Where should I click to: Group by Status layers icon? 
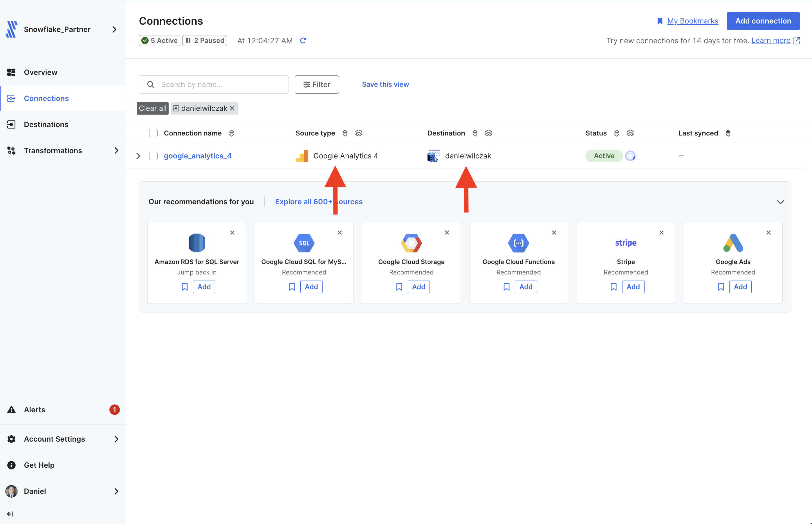tap(630, 133)
